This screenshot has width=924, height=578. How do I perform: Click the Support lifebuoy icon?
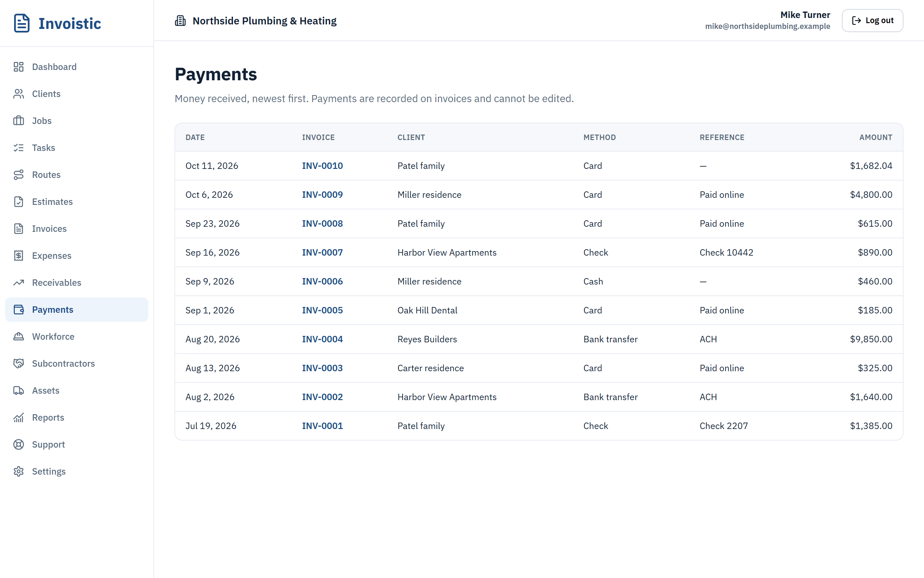coord(19,444)
